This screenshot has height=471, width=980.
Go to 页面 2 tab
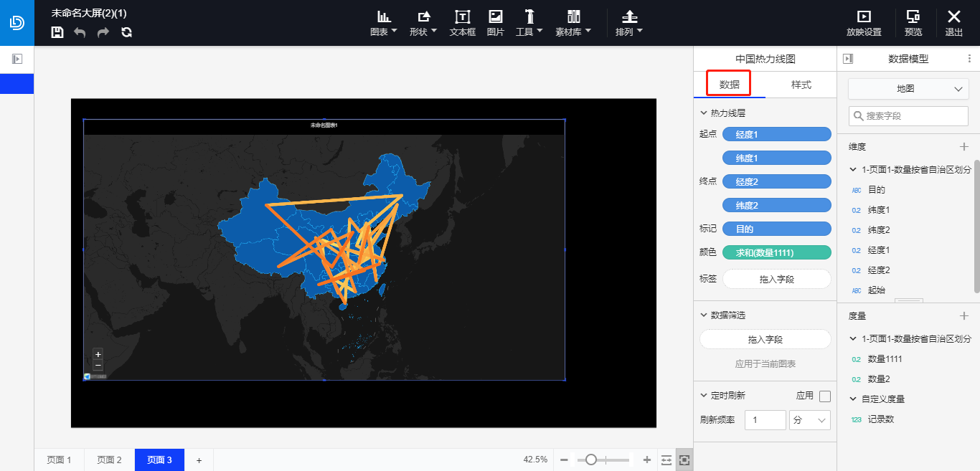coord(110,460)
